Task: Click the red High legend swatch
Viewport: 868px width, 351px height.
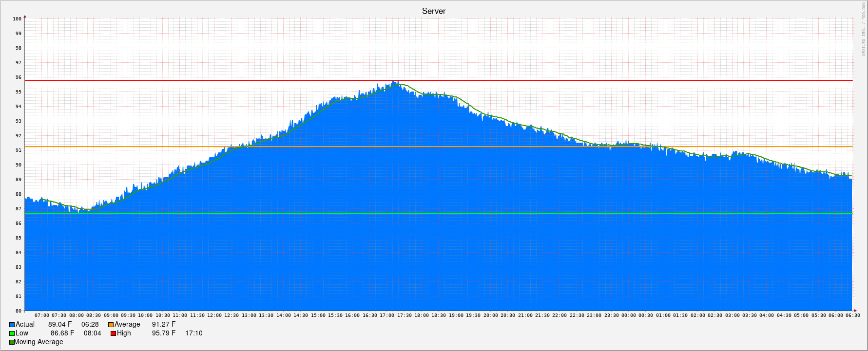Action: click(x=113, y=333)
